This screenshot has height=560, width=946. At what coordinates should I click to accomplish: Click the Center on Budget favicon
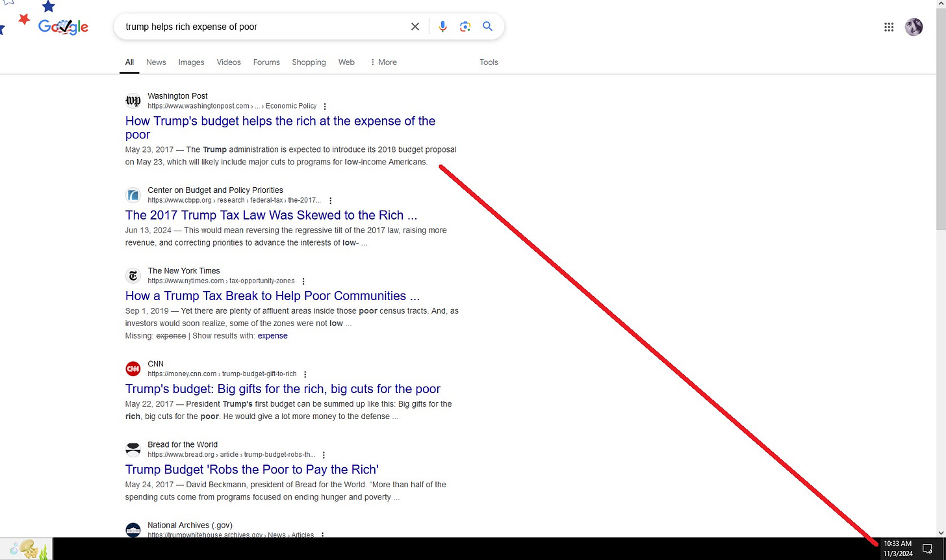pyautogui.click(x=133, y=195)
